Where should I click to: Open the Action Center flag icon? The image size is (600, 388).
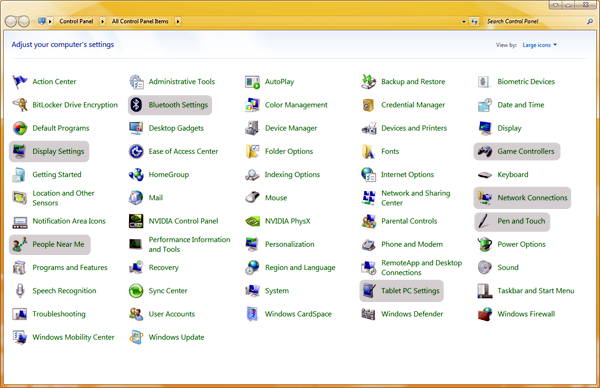click(20, 82)
